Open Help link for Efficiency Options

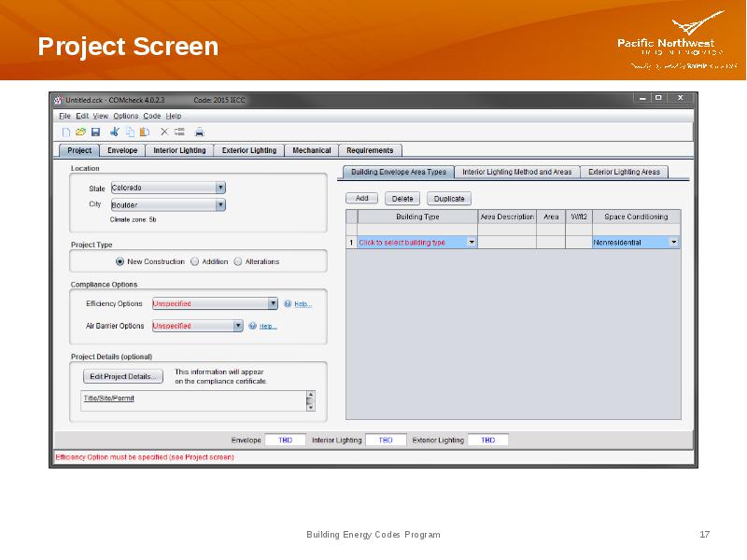303,304
